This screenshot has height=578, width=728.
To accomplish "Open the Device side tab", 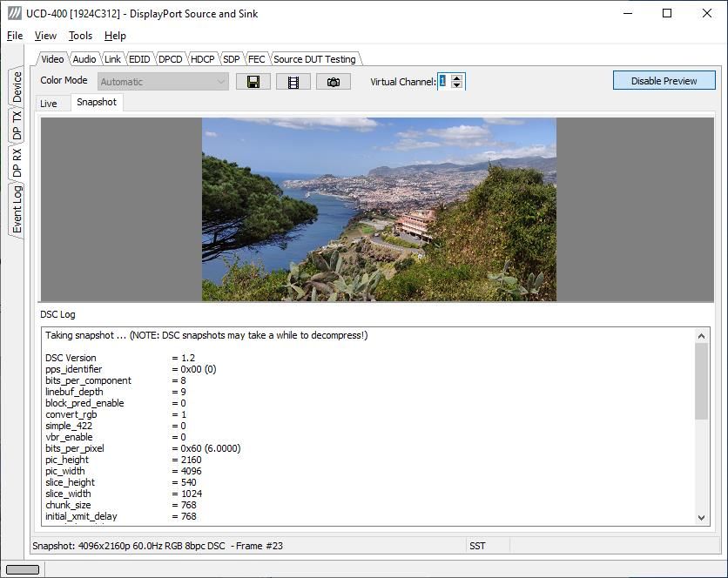I will (17, 87).
